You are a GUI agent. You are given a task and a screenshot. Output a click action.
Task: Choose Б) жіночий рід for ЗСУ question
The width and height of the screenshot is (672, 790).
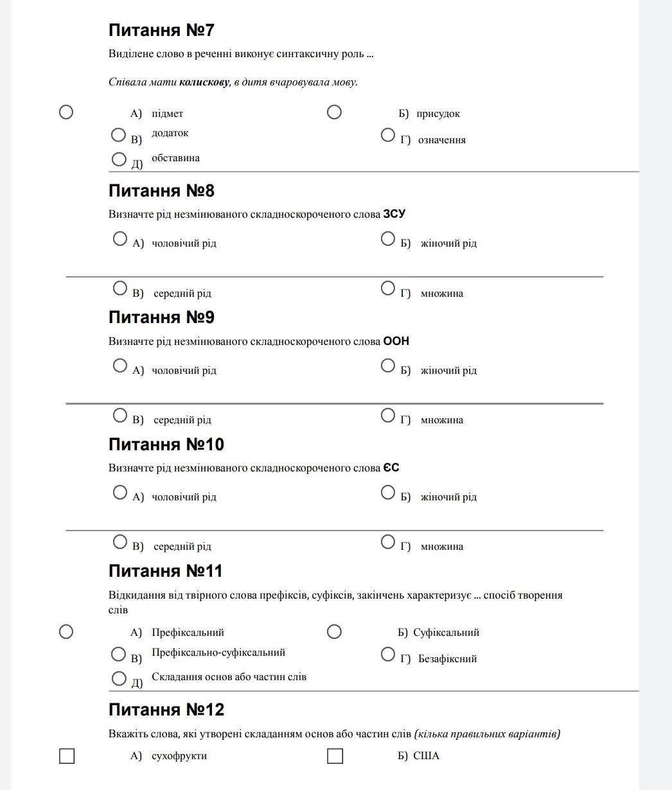click(388, 239)
